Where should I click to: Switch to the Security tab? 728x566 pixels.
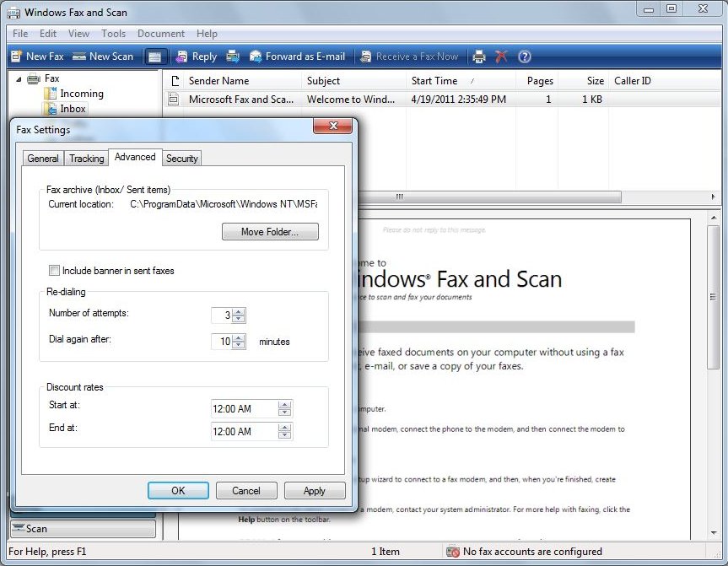pyautogui.click(x=182, y=159)
